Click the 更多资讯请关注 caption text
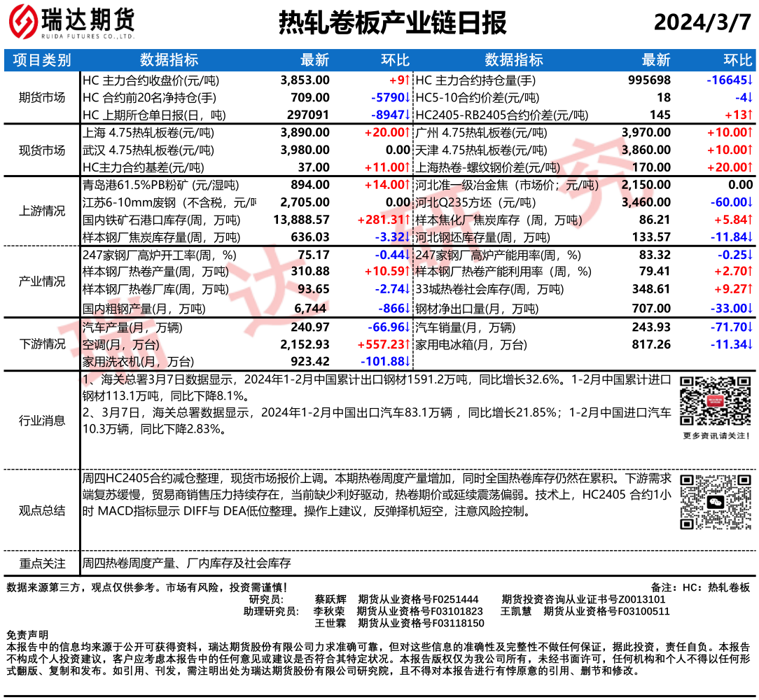Screen dimensions: 759x700 tap(715, 436)
